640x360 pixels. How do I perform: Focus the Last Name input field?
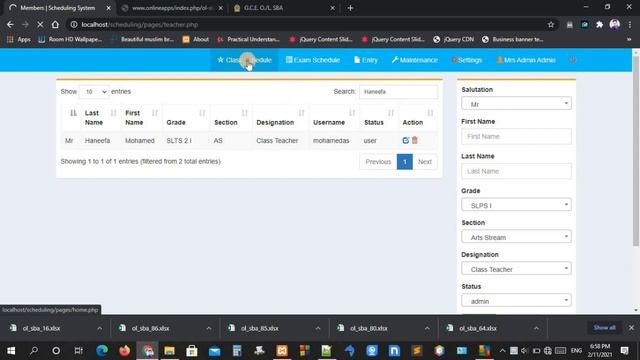point(516,171)
